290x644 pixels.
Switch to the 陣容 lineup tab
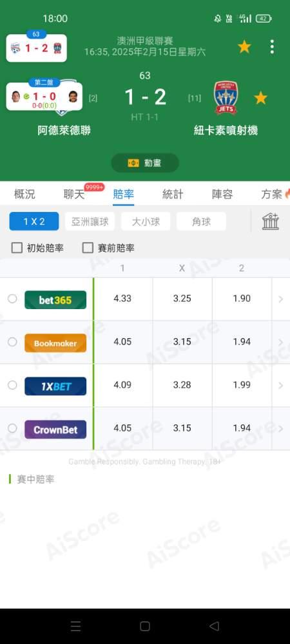222,194
